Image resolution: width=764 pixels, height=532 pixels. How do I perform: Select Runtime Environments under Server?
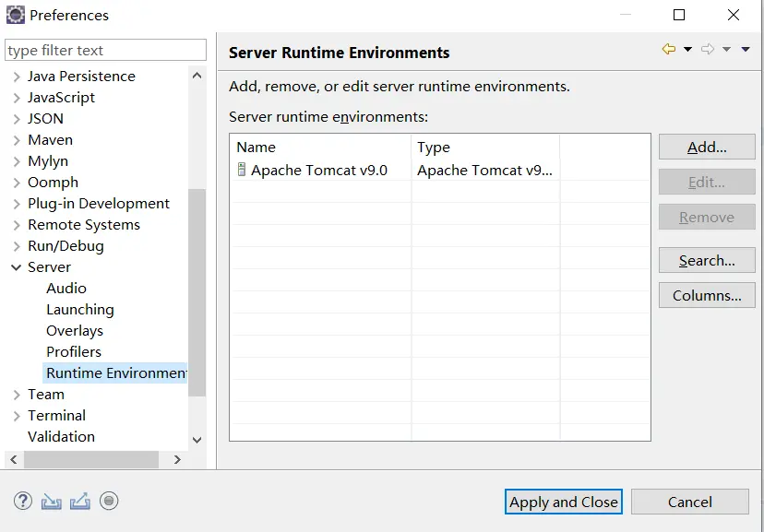click(x=116, y=373)
